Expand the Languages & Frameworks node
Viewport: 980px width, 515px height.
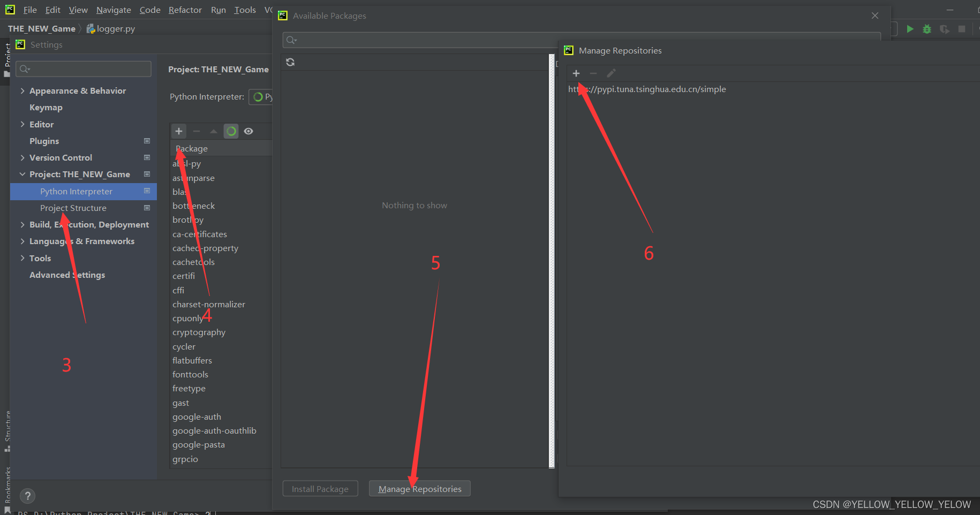22,241
